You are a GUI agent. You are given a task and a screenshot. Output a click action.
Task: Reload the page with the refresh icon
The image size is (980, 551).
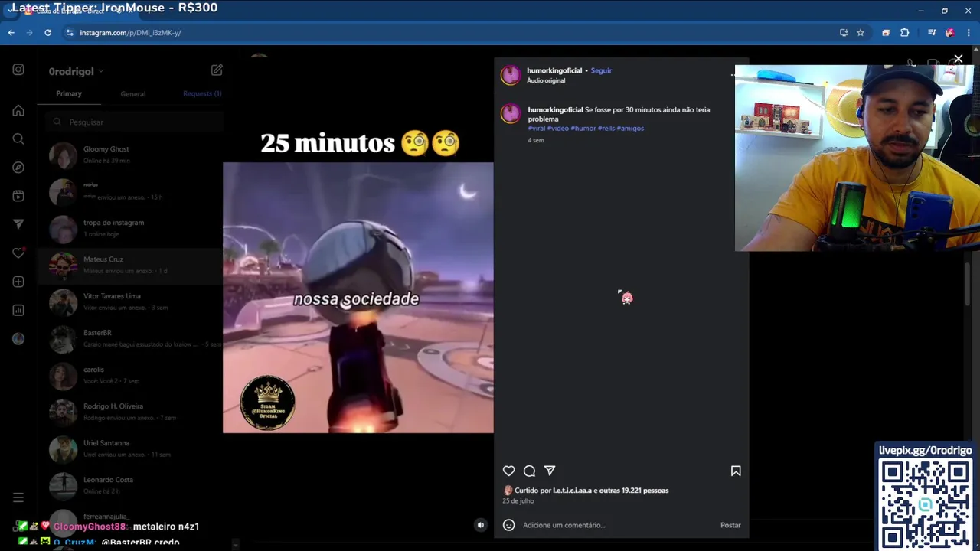point(47,33)
